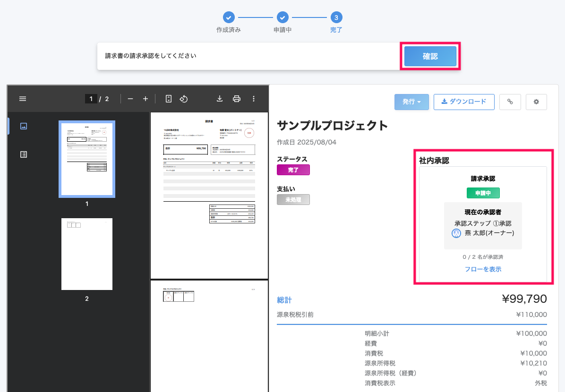The image size is (565, 392).
Task: Click the 外税 tax display value
Action: click(x=541, y=383)
